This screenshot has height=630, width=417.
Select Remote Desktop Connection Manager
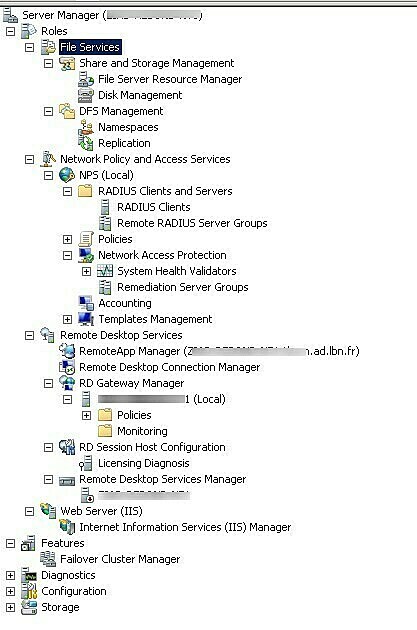170,367
